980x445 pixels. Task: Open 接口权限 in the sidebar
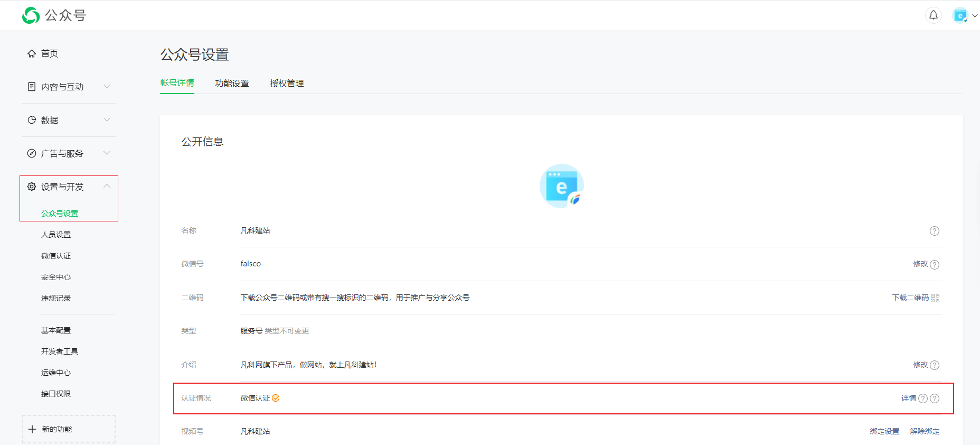coord(56,394)
